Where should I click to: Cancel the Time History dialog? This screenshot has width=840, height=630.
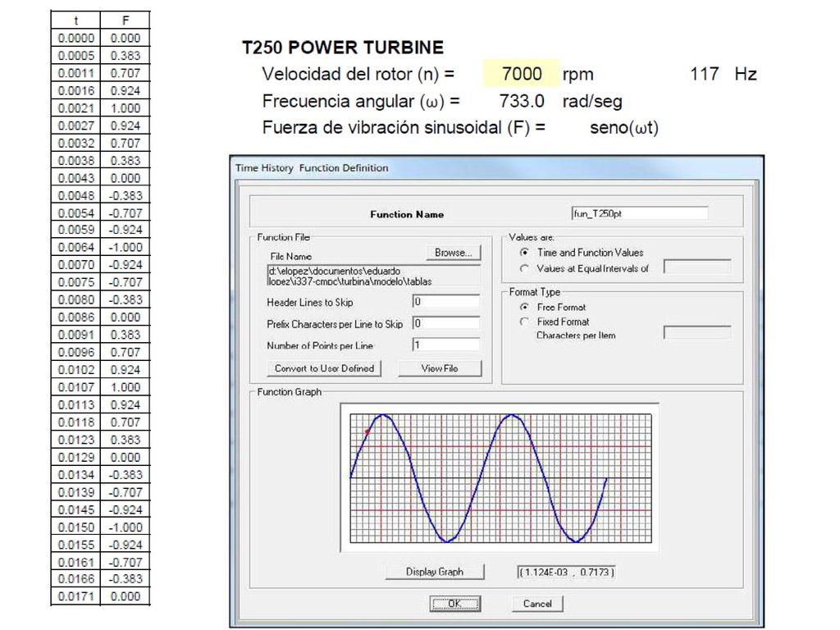tap(537, 604)
